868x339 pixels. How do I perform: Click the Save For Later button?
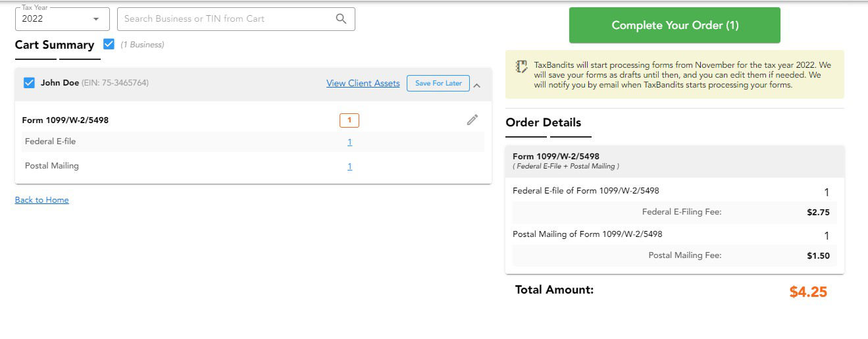[x=438, y=84]
